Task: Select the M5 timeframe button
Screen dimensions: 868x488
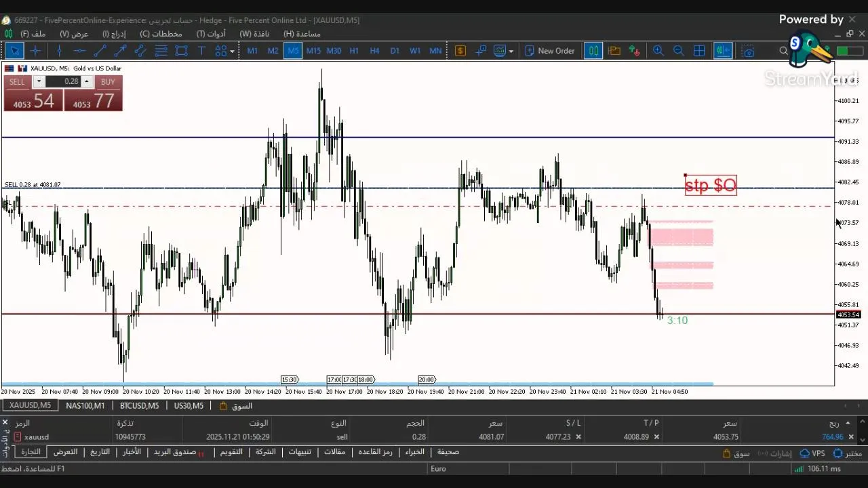Action: pos(293,51)
